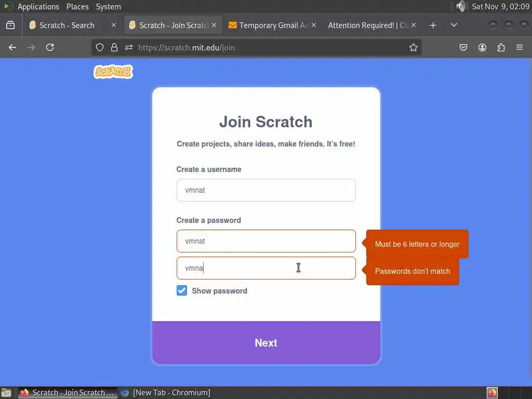Open the Firefox hamburger menu
The image size is (532, 399).
pos(520,47)
